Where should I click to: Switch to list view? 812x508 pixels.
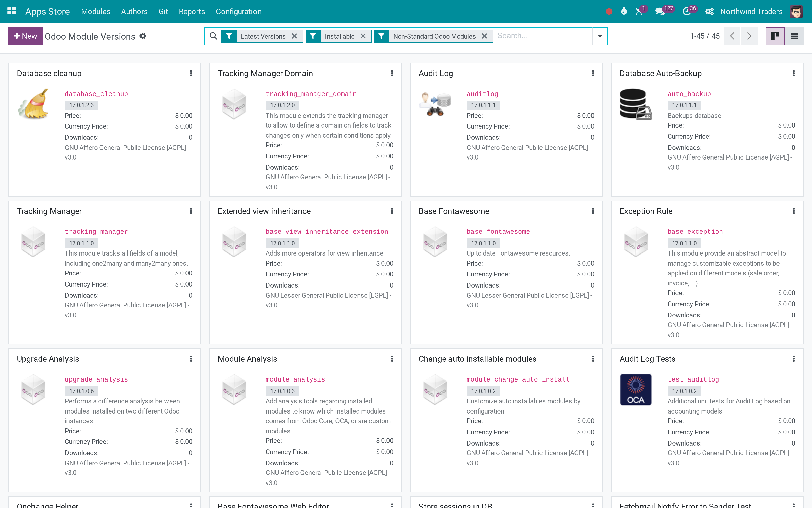click(x=794, y=36)
